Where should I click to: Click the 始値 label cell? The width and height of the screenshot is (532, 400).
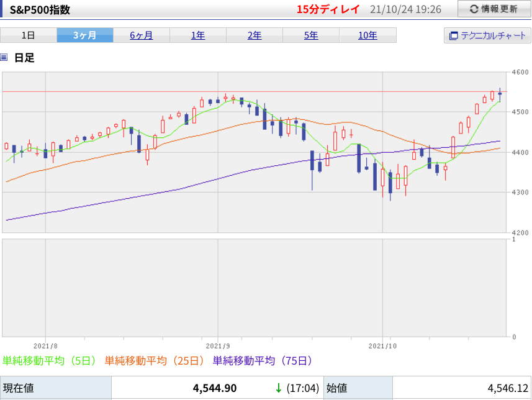[x=358, y=388]
